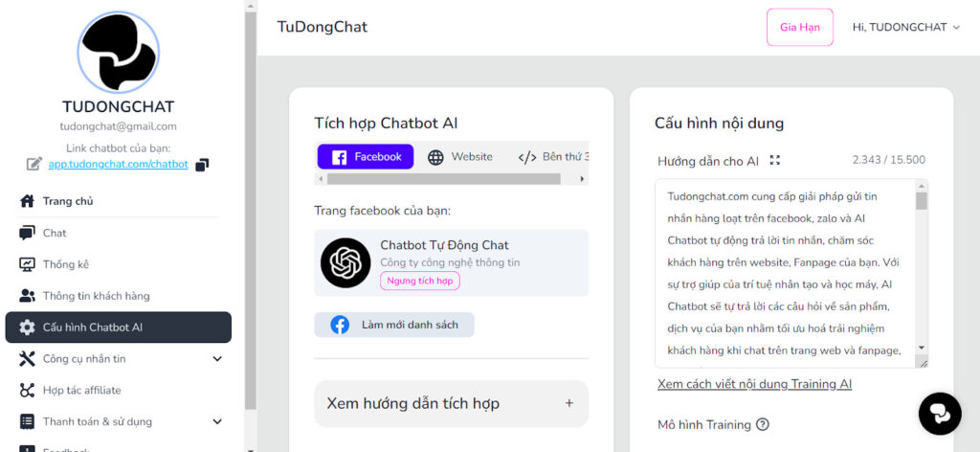Select the Facebook integration tab
The height and width of the screenshot is (452, 980).
(x=366, y=157)
